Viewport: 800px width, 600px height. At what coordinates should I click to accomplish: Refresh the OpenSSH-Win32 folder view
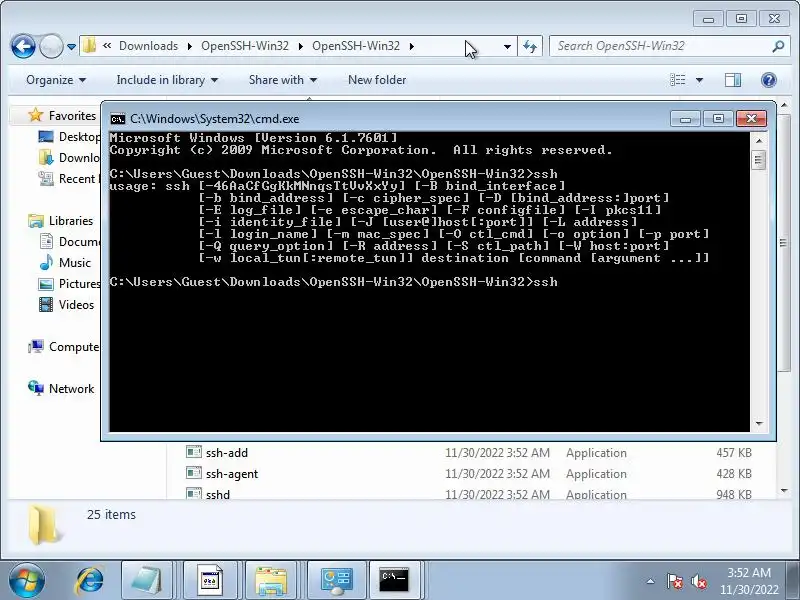tap(530, 46)
